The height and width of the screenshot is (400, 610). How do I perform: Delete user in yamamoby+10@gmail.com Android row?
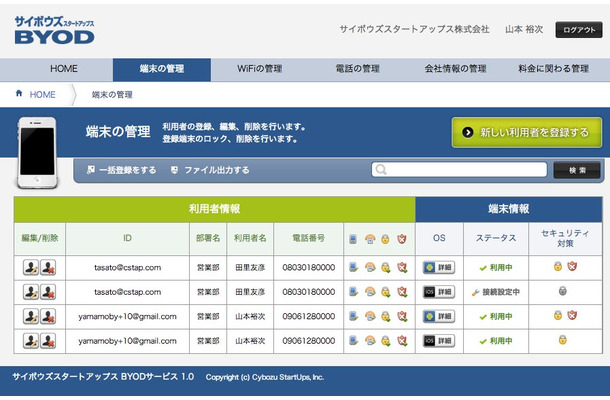(x=48, y=316)
